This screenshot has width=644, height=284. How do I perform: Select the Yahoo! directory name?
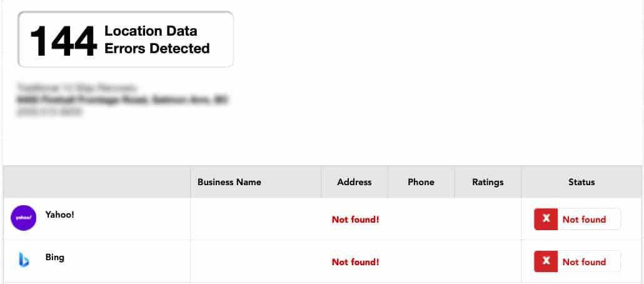[x=60, y=215]
